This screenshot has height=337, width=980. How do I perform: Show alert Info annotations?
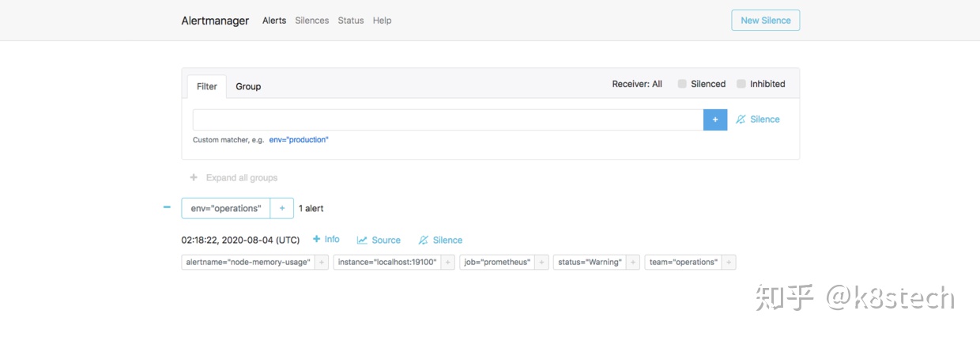pos(326,240)
